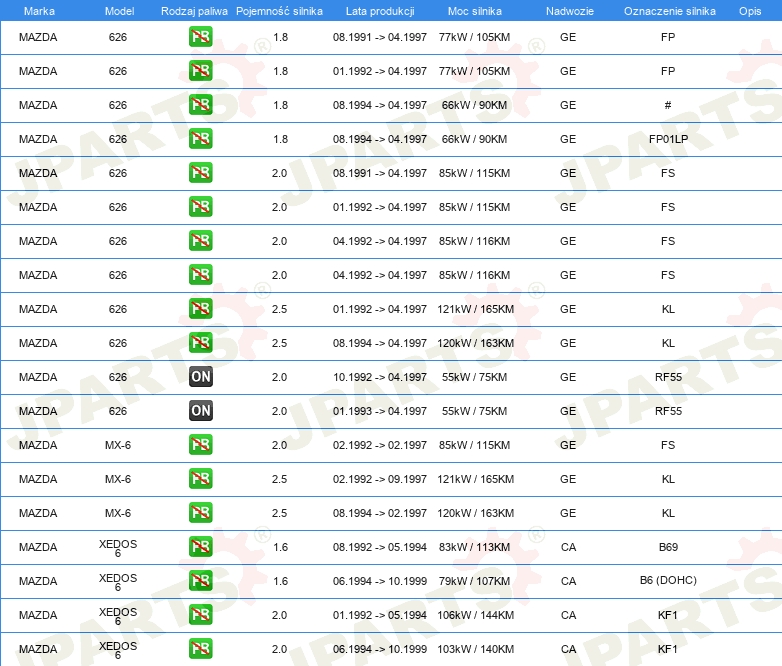Click the ON diesel icon in the 10.1992 row
This screenshot has width=782, height=666.
[200, 377]
